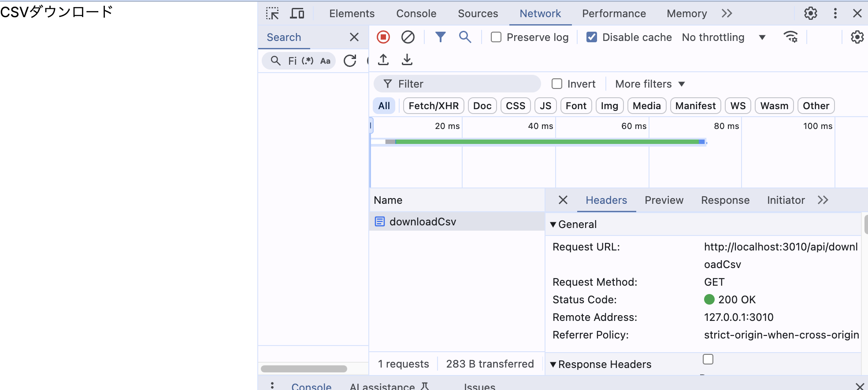The height and width of the screenshot is (390, 868).
Task: Filter by Font requests
Action: coord(576,106)
